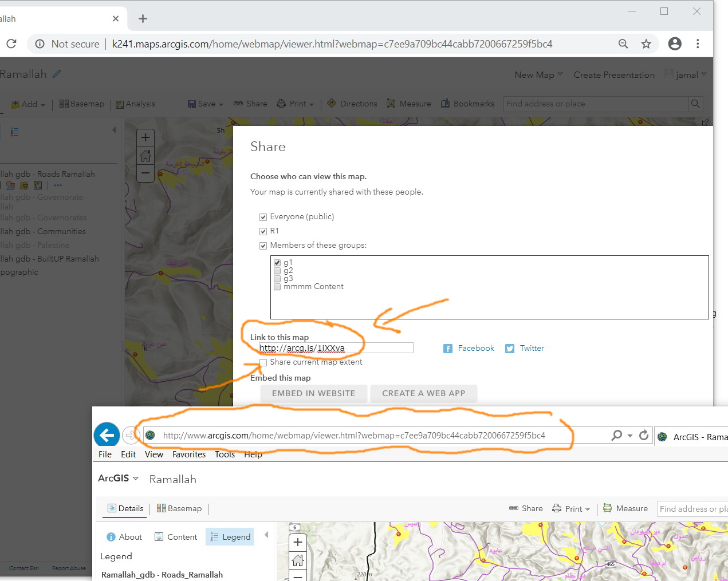The image size is (728, 581).
Task: Open the Save dropdown
Action: pos(206,104)
